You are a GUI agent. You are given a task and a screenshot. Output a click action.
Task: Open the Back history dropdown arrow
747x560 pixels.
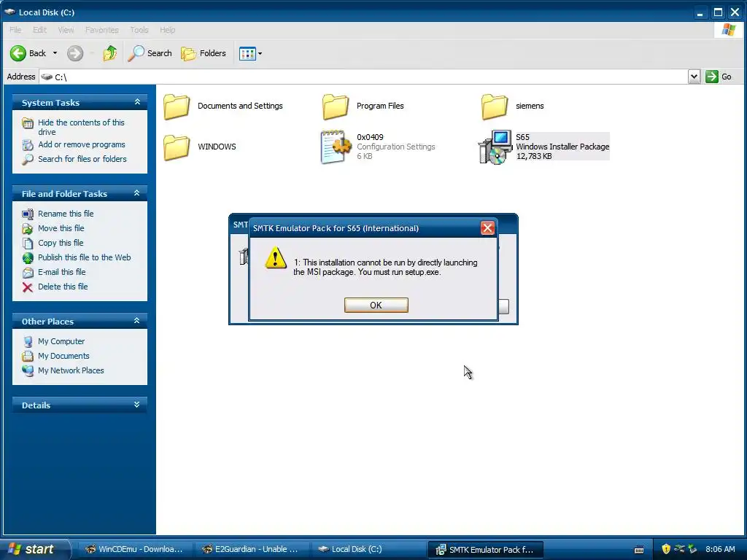(55, 53)
